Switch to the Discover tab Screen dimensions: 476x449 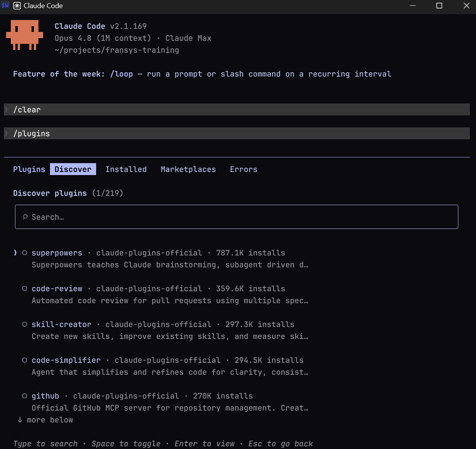(x=73, y=169)
